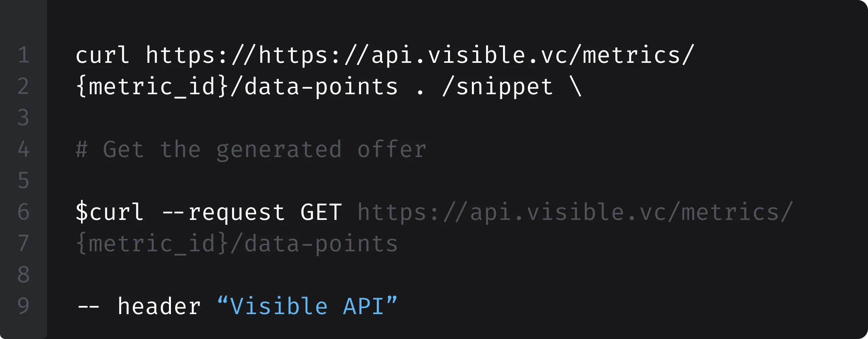Click line number 6 in the gutter
This screenshot has height=339, width=868.
click(24, 212)
